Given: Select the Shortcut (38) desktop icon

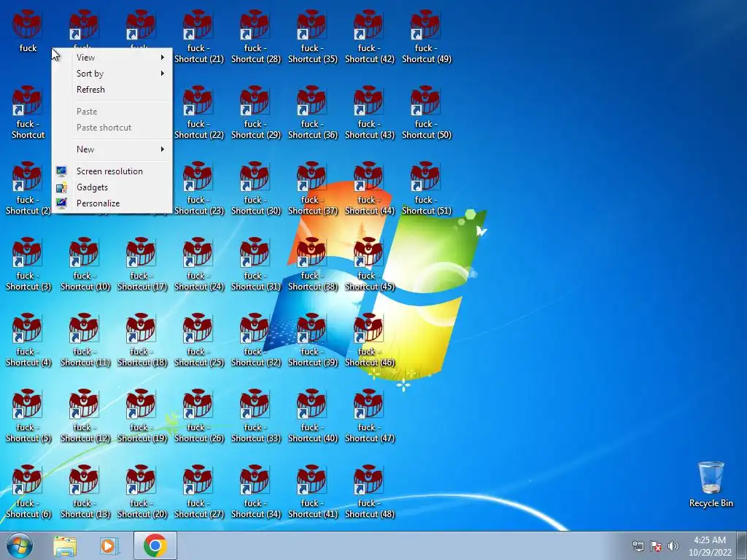Looking at the screenshot, I should pyautogui.click(x=312, y=265).
